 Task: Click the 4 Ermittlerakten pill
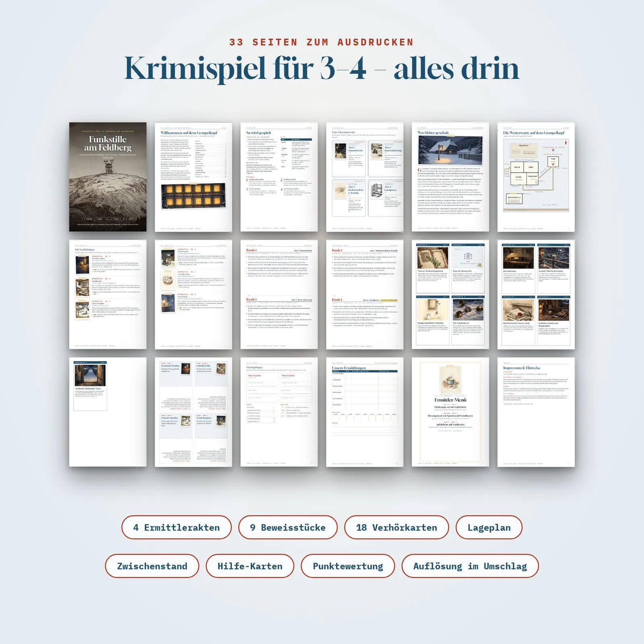pos(177,527)
